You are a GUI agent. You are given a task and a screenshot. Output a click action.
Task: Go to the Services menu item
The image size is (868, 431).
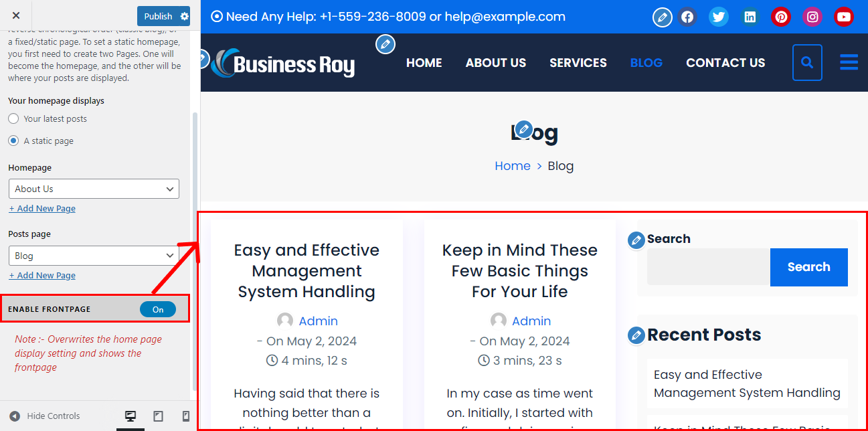(578, 63)
